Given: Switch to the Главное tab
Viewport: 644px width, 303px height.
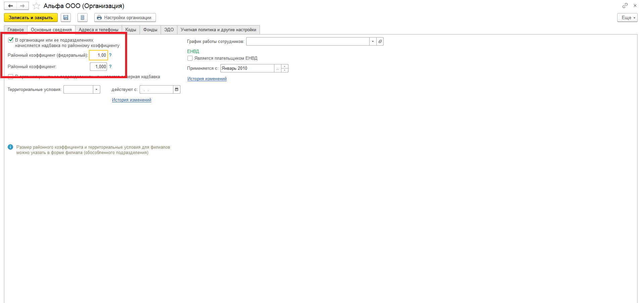Looking at the screenshot, I should point(16,30).
